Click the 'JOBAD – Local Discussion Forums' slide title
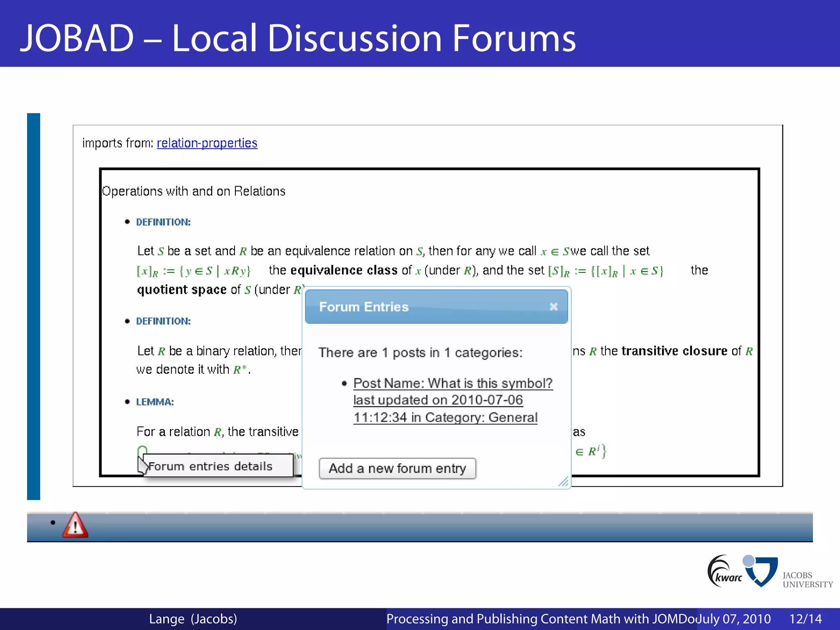This screenshot has width=840, height=630. 298,38
